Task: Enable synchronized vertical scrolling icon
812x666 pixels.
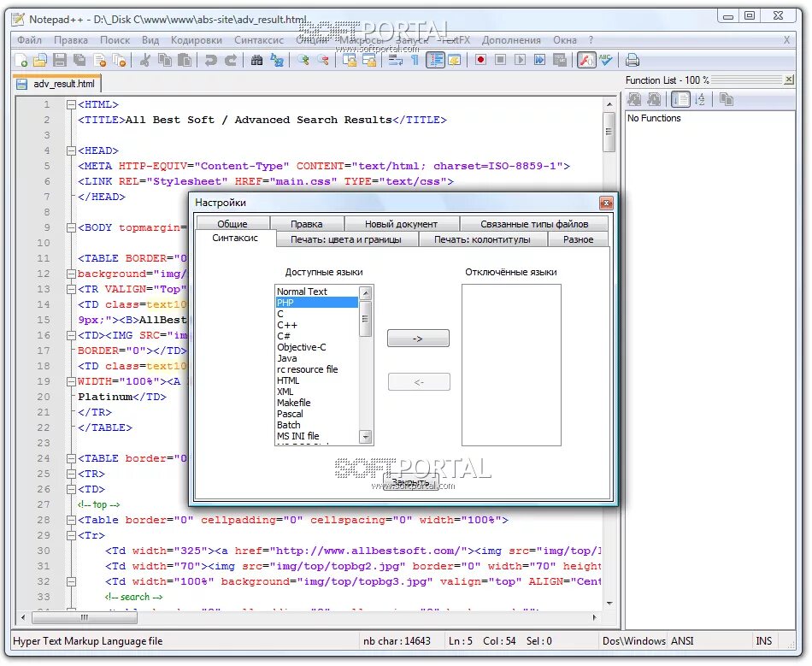Action: [x=350, y=60]
